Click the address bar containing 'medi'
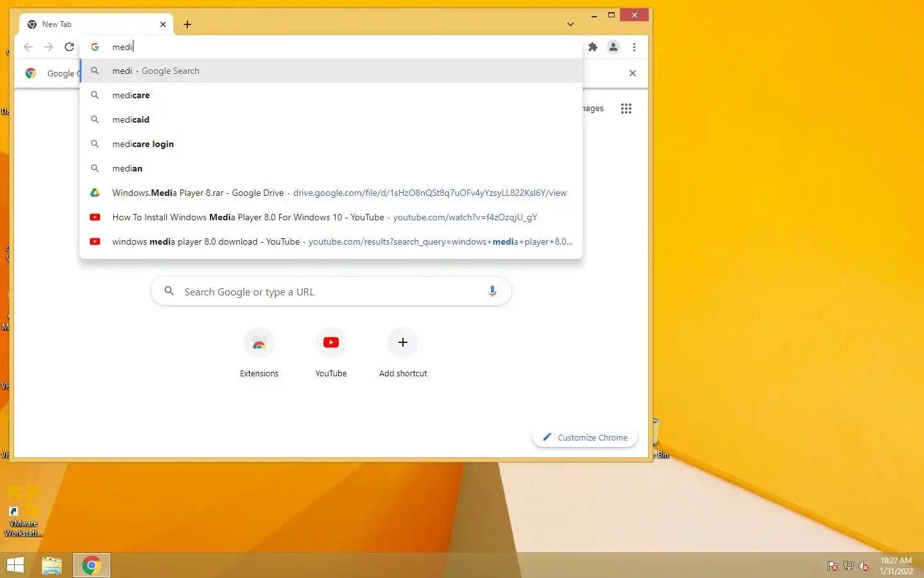This screenshot has width=924, height=578. (x=331, y=47)
